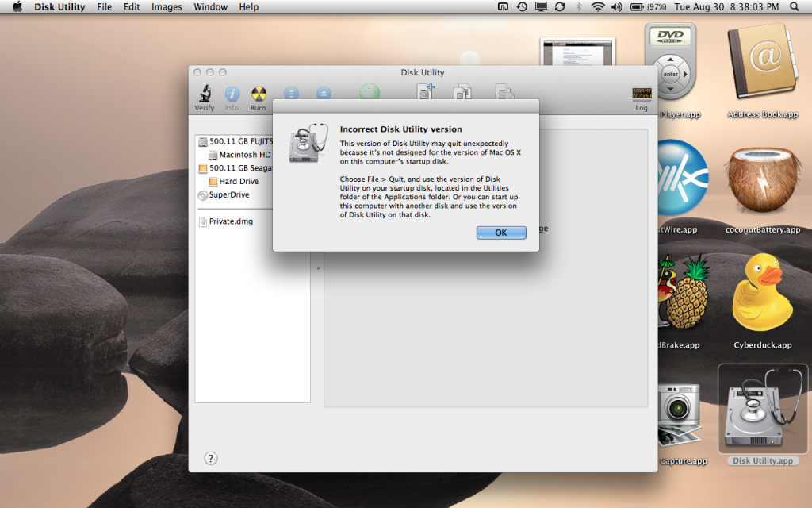This screenshot has height=508, width=812.
Task: Select Macintosh HD volume
Action: coord(239,155)
